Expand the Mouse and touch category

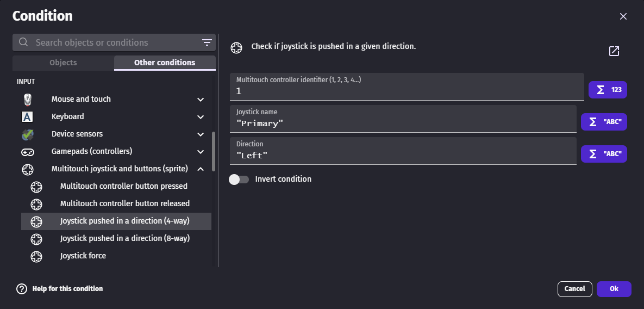pyautogui.click(x=201, y=100)
